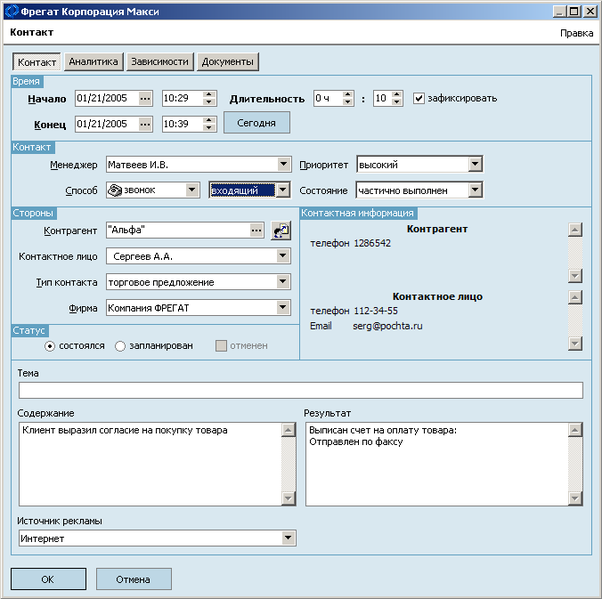602x599 pixels.
Task: Increase duration hours spinner
Action: (x=347, y=95)
